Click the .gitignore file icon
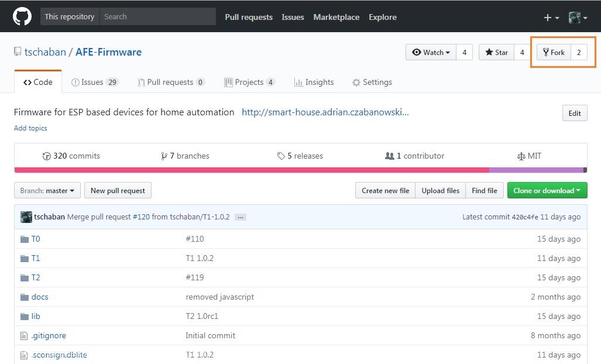Image resolution: width=601 pixels, height=364 pixels. pyautogui.click(x=24, y=336)
